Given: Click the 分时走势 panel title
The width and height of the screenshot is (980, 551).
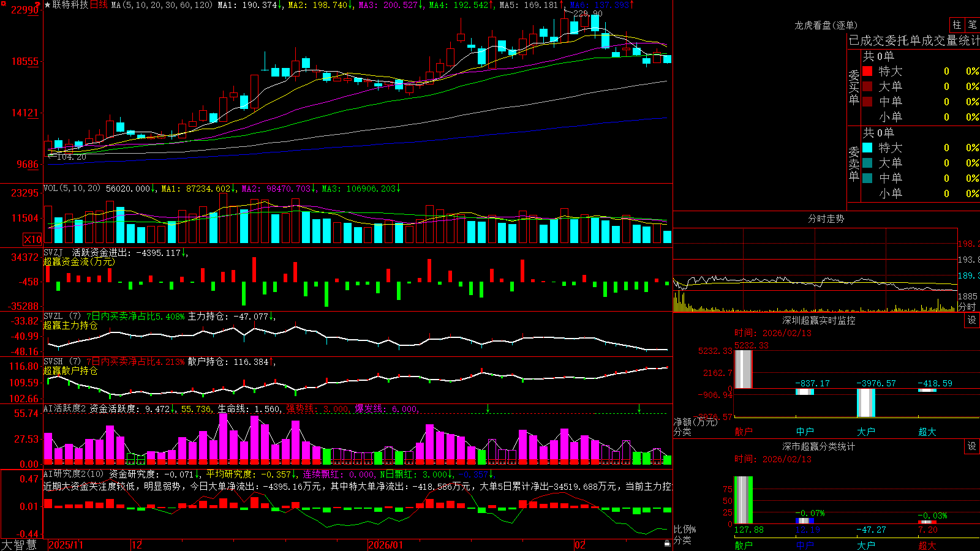Looking at the screenshot, I should (x=826, y=219).
